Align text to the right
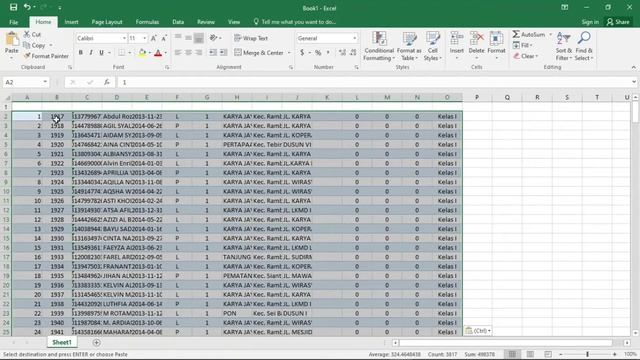Viewport: 640px width, 360px height. pos(198,53)
